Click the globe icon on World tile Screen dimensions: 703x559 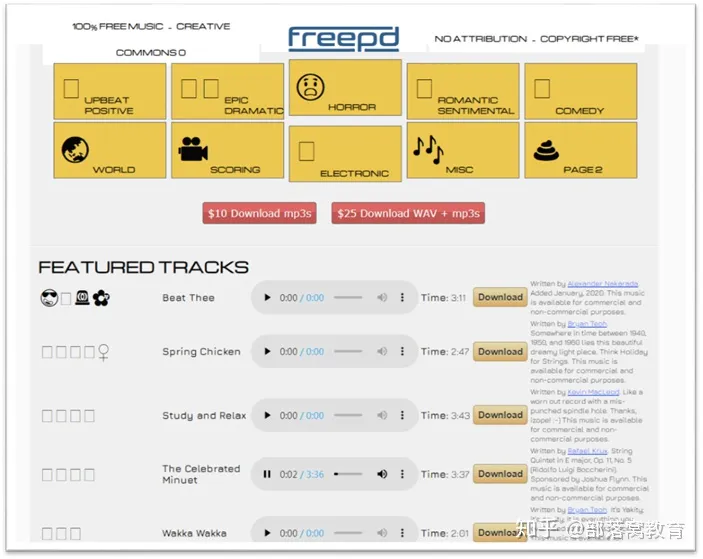[x=76, y=149]
